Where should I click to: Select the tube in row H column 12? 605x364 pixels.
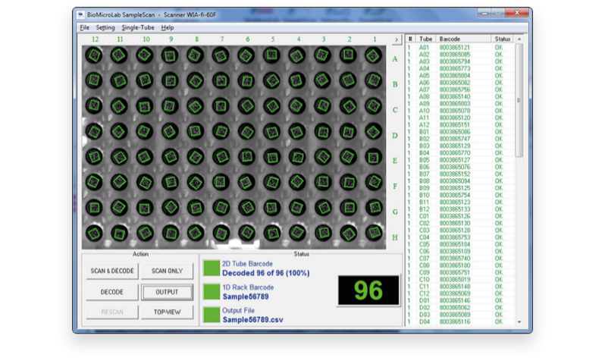[x=94, y=233]
